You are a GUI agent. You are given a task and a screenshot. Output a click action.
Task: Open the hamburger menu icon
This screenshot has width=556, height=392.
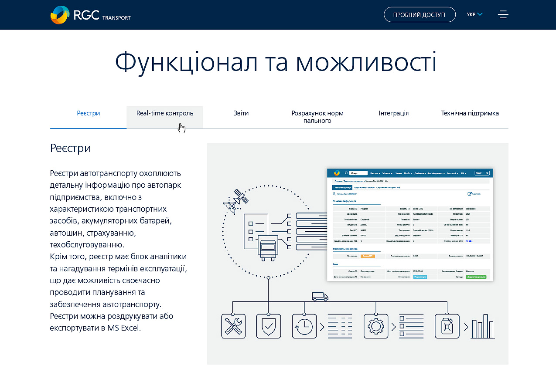tap(503, 15)
